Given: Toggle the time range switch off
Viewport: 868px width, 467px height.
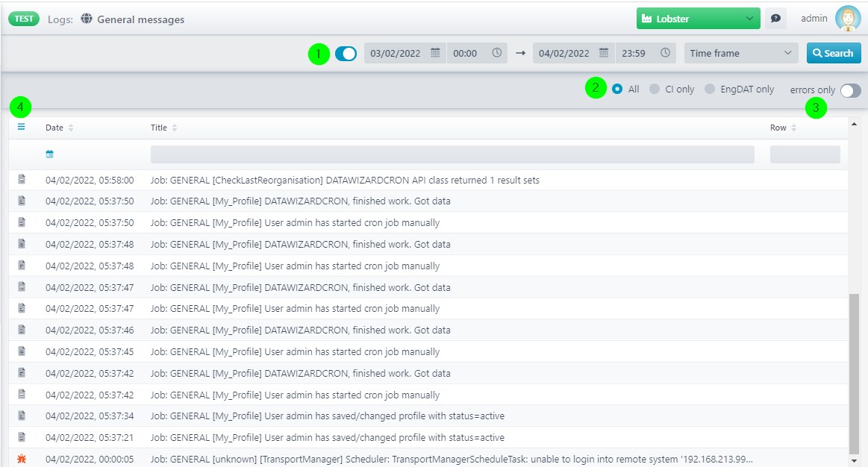Looking at the screenshot, I should pos(346,53).
